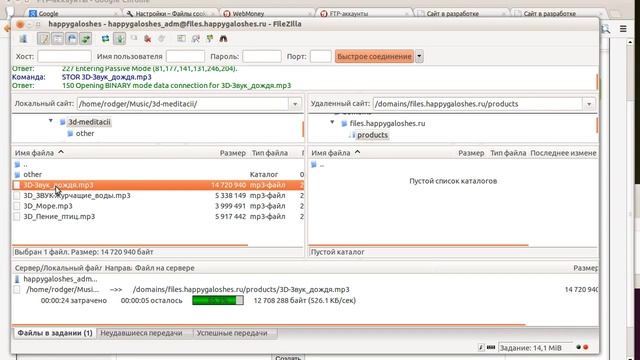Click the remote file list horizontal scrollbar
Image resolution: width=640 pixels, height=360 pixels.
[419, 245]
